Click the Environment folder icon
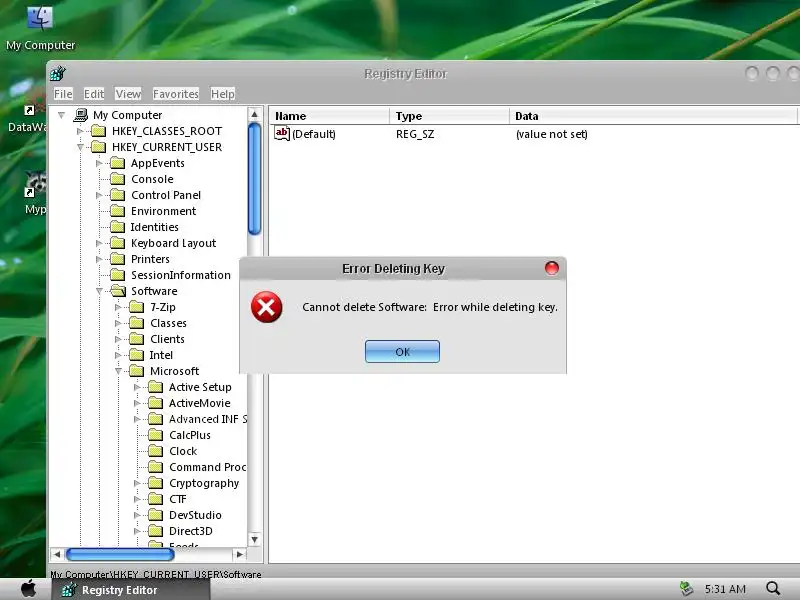This screenshot has height=600, width=800. coord(118,211)
